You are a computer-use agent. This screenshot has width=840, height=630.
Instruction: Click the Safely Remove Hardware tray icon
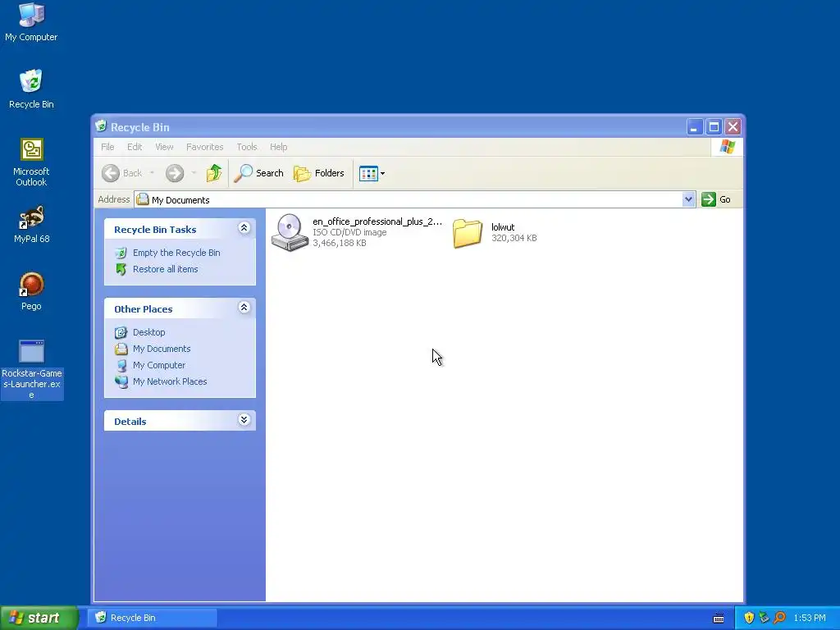pyautogui.click(x=764, y=618)
